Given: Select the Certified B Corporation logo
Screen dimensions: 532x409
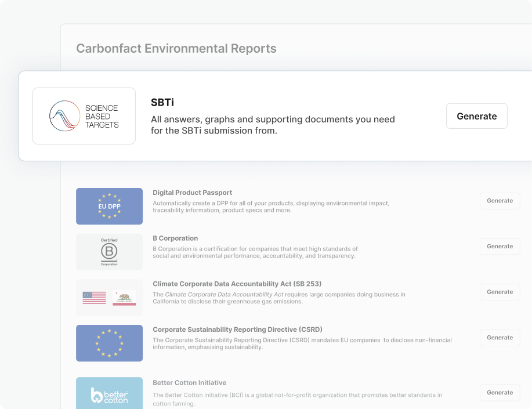Looking at the screenshot, I should [109, 252].
